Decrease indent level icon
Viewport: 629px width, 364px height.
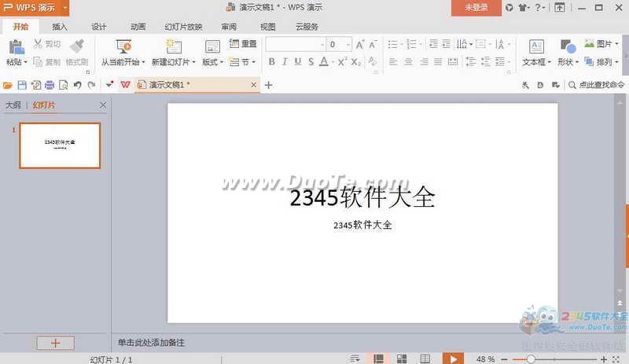coord(433,44)
